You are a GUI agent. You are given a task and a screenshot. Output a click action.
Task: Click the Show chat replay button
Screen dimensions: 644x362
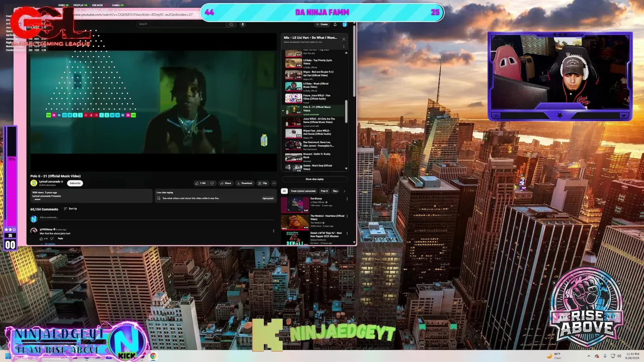[x=314, y=179]
